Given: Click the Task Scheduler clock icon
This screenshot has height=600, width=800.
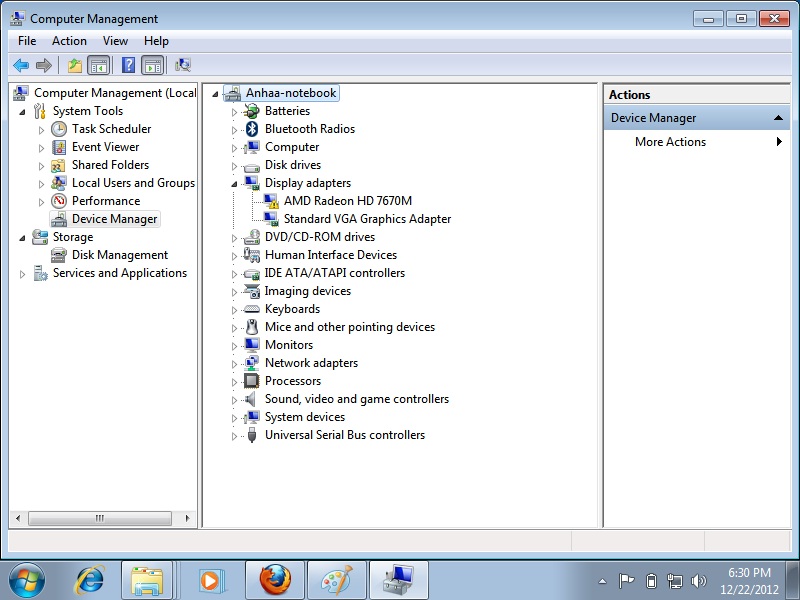Looking at the screenshot, I should pyautogui.click(x=59, y=129).
